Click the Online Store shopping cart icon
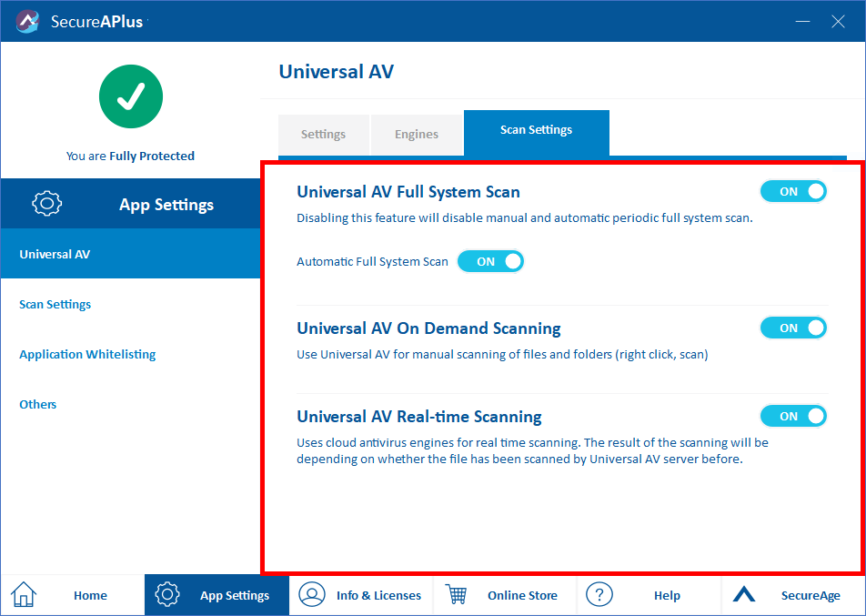 click(456, 595)
